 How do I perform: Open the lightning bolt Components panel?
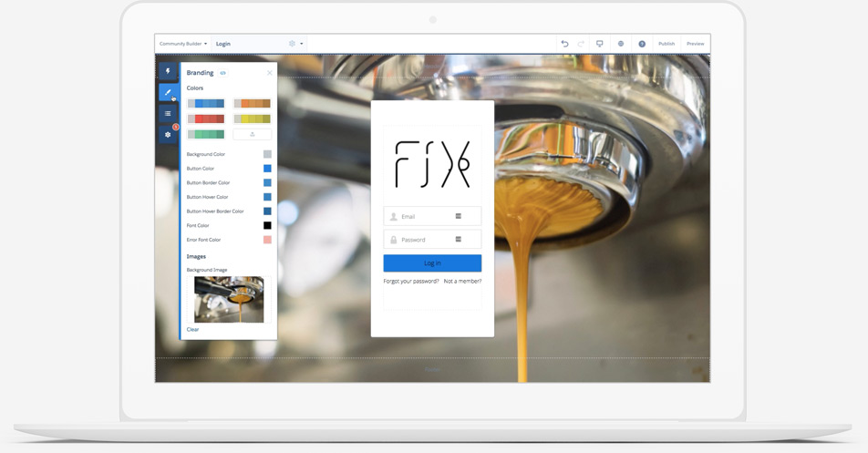click(x=168, y=71)
